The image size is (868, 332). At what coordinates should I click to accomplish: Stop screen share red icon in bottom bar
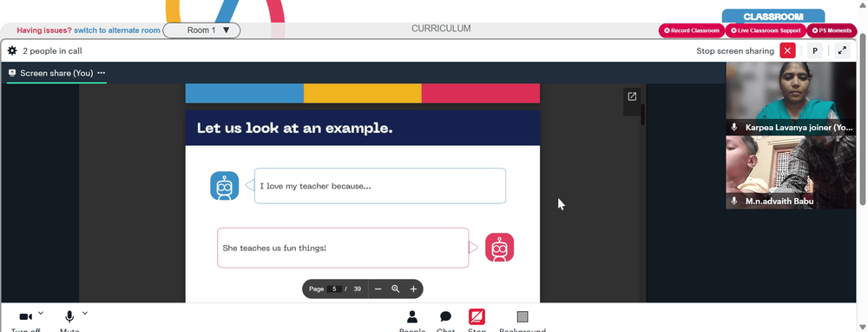477,316
